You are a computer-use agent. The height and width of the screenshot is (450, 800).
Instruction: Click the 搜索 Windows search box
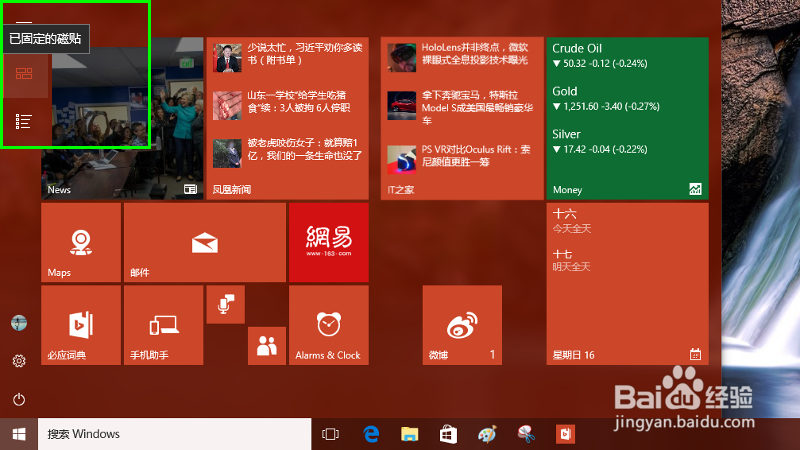point(174,434)
